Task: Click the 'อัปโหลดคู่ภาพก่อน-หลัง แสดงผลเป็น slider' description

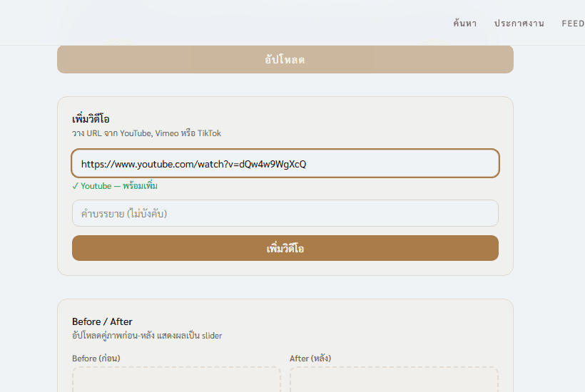Action: pyautogui.click(x=147, y=336)
